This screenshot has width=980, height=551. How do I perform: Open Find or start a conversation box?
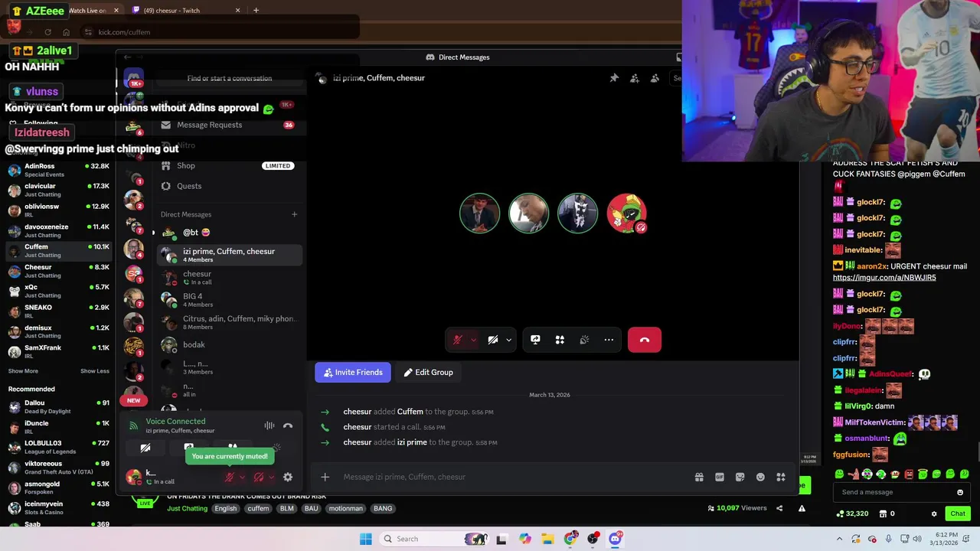pos(230,78)
